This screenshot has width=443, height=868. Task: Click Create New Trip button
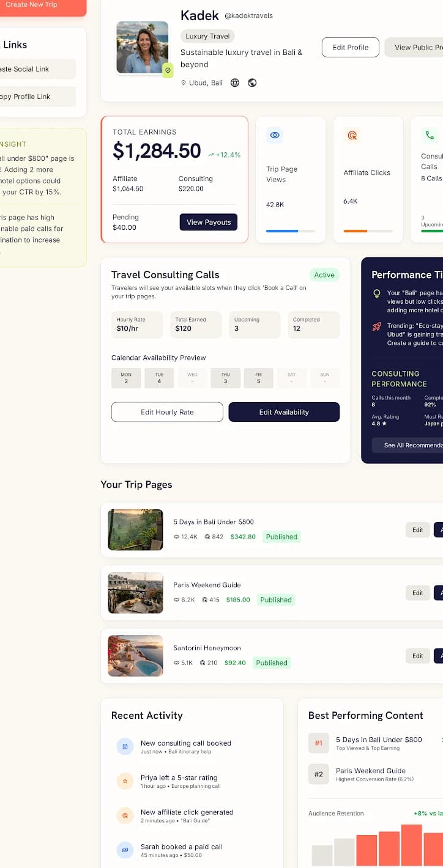pos(38,6)
